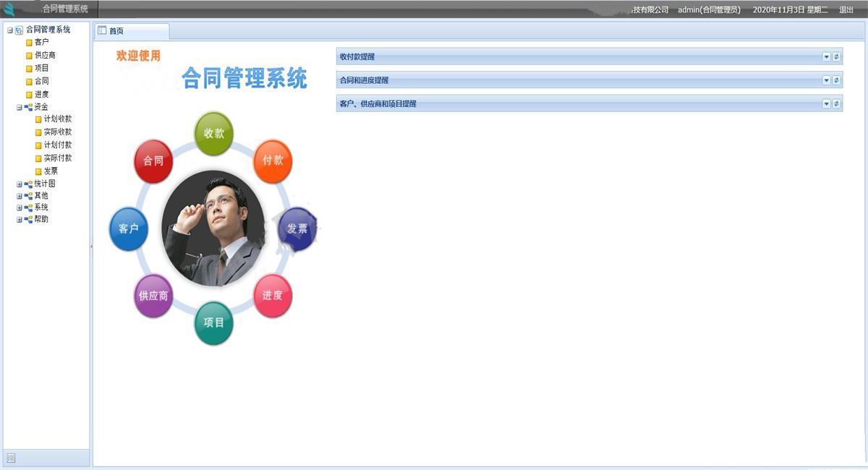Switch to the 首页 tab
The width and height of the screenshot is (868, 470).
pyautogui.click(x=131, y=31)
